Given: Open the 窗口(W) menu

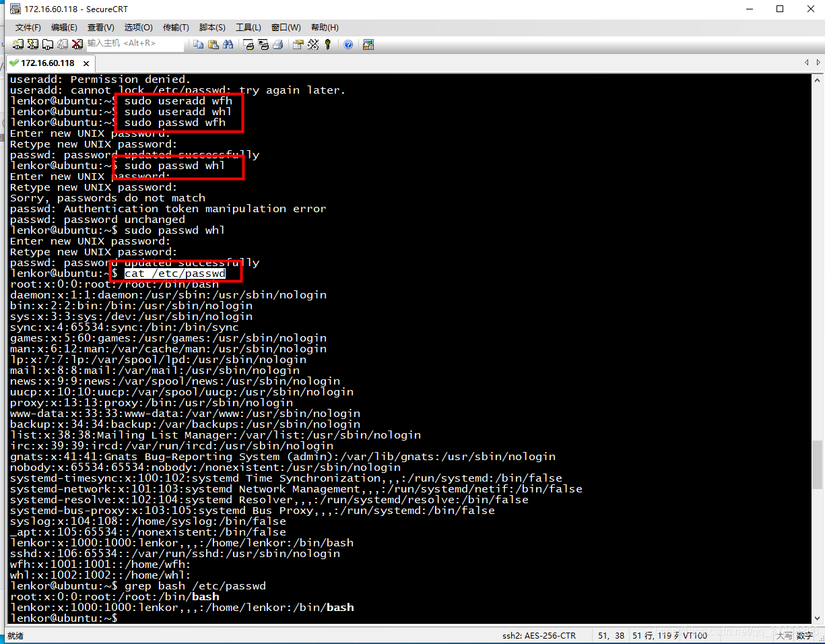Looking at the screenshot, I should click(286, 28).
